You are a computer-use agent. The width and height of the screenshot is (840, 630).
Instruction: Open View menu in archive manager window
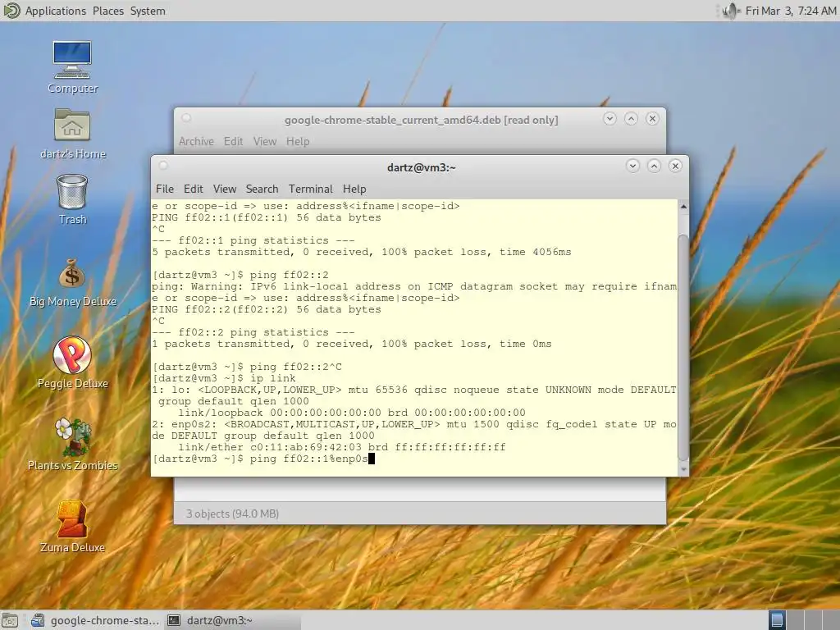pyautogui.click(x=265, y=141)
